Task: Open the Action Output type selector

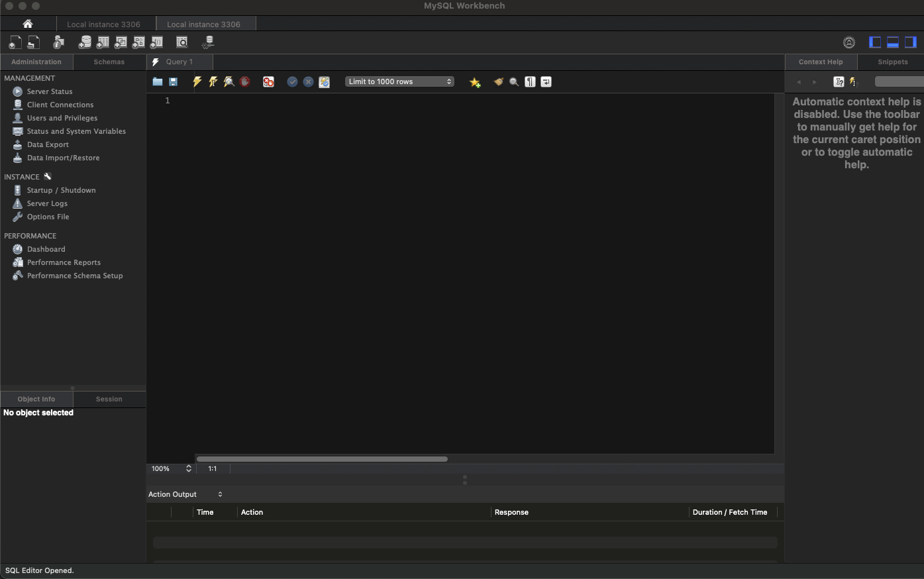Action: click(185, 494)
